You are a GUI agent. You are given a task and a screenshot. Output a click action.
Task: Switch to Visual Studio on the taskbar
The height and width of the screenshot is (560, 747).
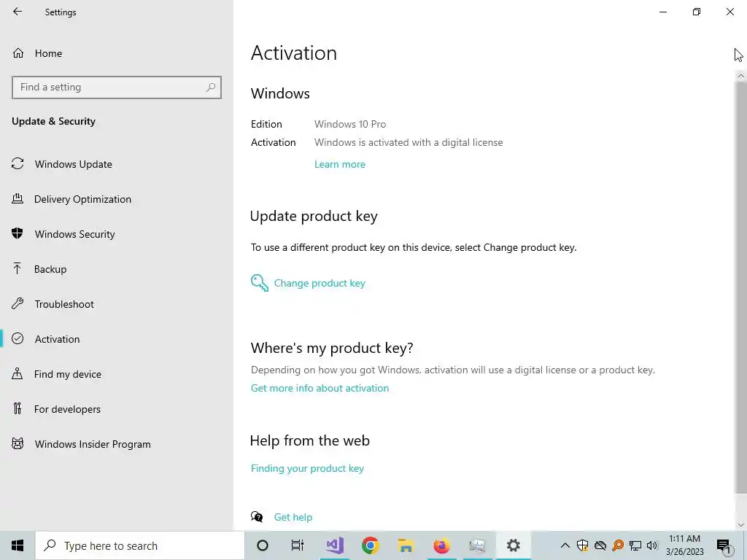click(335, 545)
